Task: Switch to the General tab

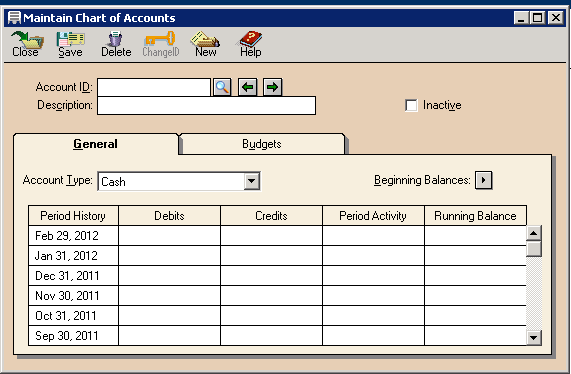Action: [x=95, y=144]
